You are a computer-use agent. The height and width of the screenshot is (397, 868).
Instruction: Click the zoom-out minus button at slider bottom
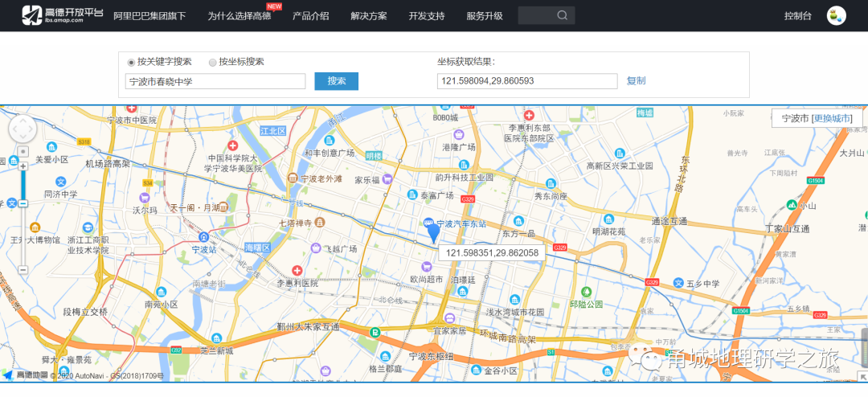(23, 270)
